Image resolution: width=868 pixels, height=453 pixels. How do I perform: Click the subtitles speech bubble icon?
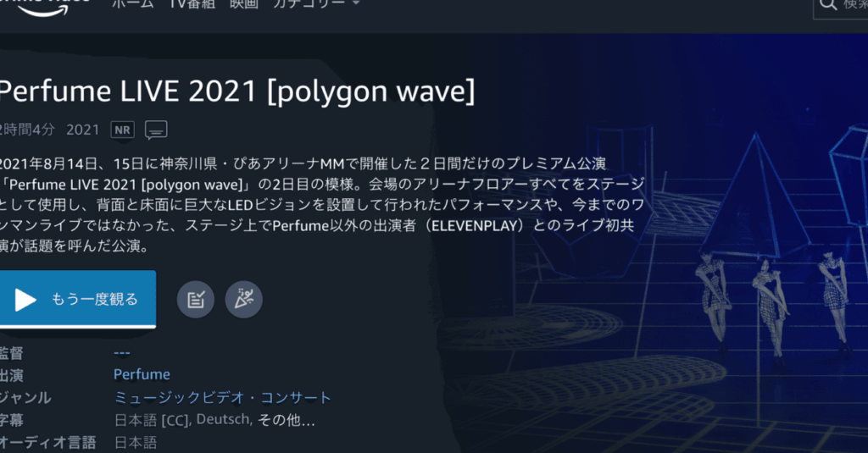[x=156, y=130]
